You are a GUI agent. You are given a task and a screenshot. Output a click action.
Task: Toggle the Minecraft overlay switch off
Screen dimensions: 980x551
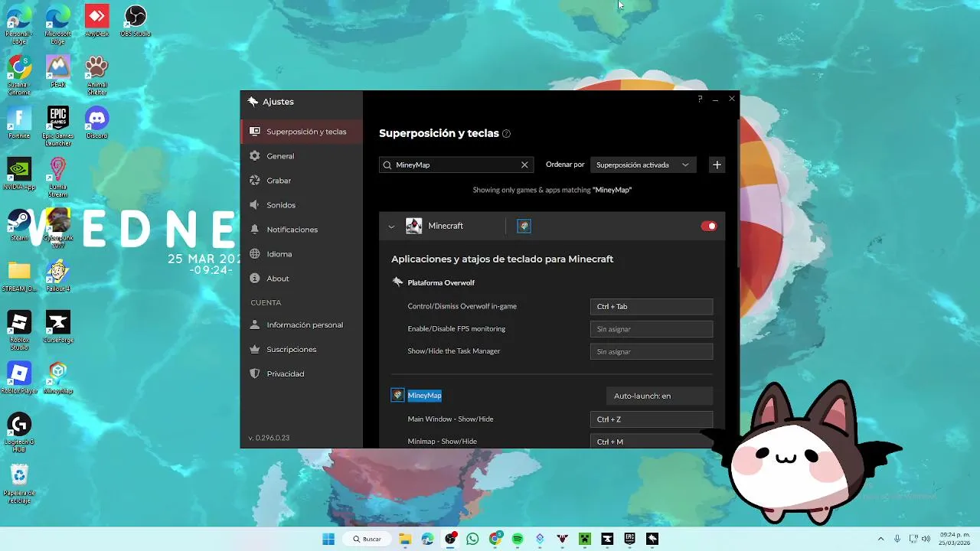(x=708, y=226)
